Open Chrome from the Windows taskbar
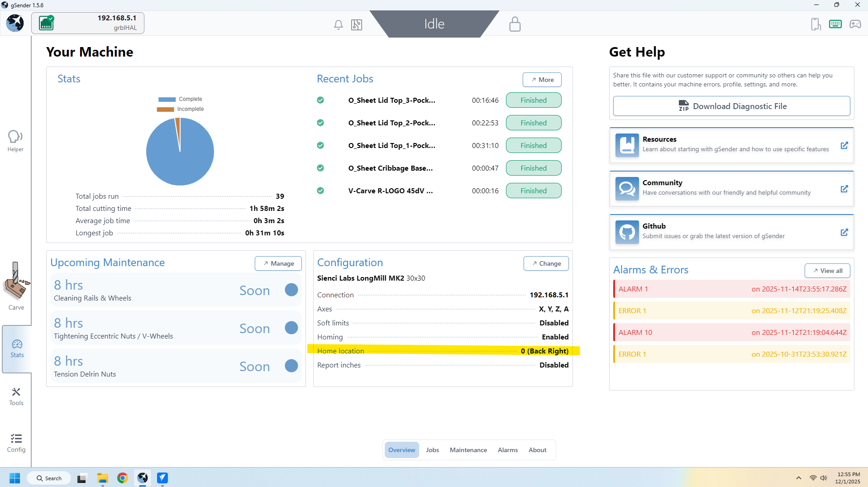Image resolution: width=868 pixels, height=487 pixels. pos(122,478)
